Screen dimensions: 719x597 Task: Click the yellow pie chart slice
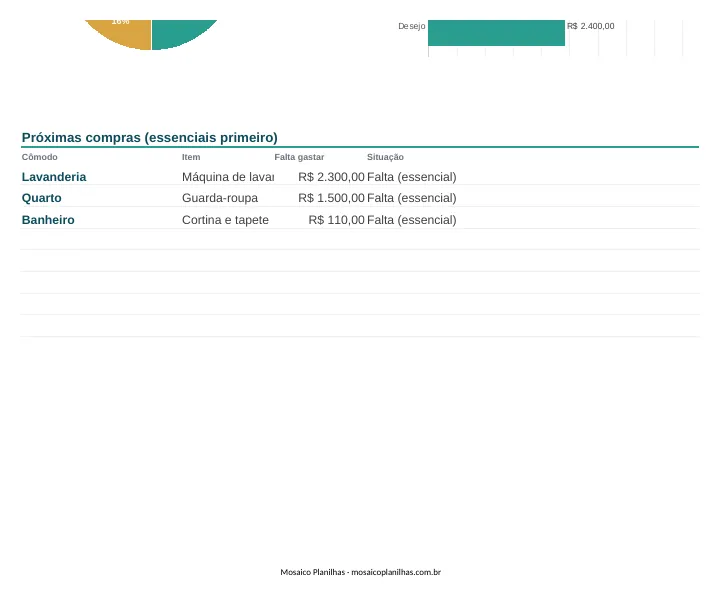click(126, 33)
